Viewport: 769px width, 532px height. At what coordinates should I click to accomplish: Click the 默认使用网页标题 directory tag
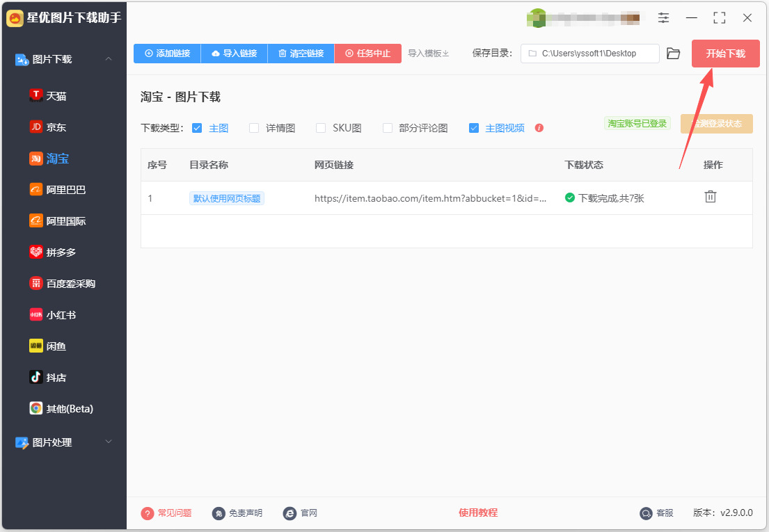pyautogui.click(x=227, y=198)
